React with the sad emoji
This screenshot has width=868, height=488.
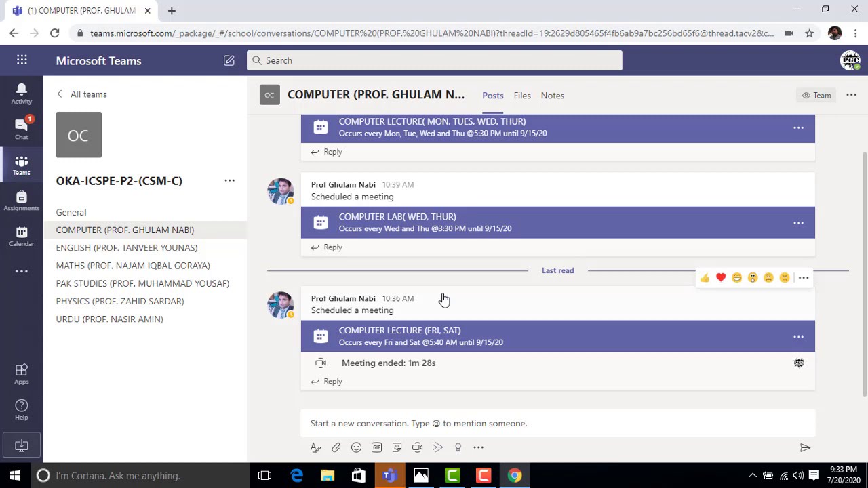768,278
